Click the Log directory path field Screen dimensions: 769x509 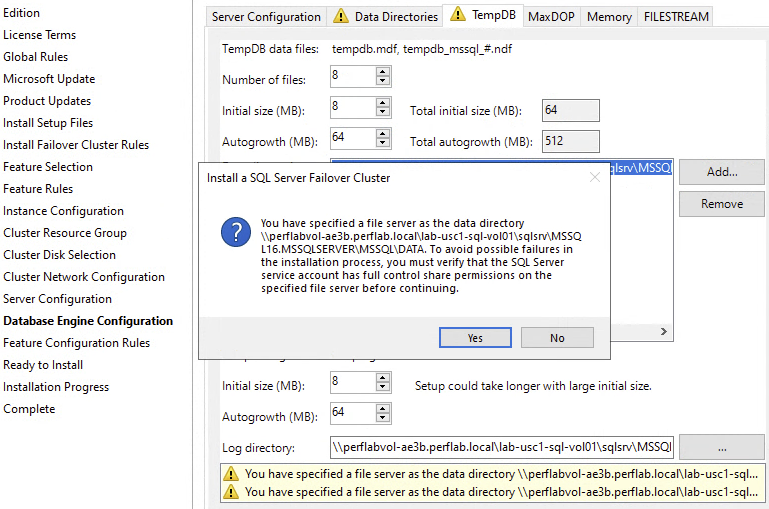[x=502, y=446]
